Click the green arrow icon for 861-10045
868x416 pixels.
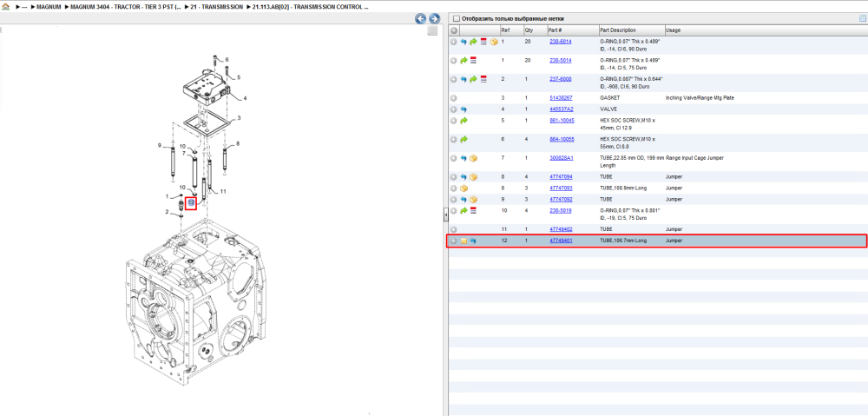pyautogui.click(x=464, y=120)
